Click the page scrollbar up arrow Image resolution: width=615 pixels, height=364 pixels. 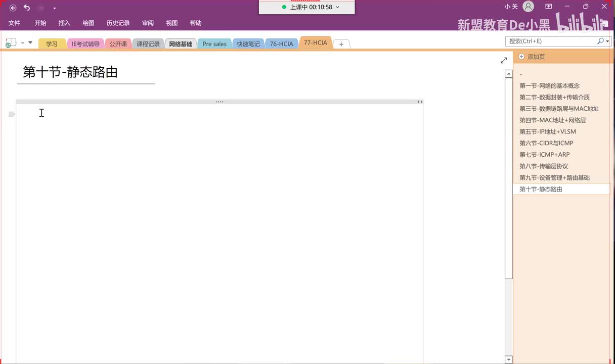click(509, 74)
